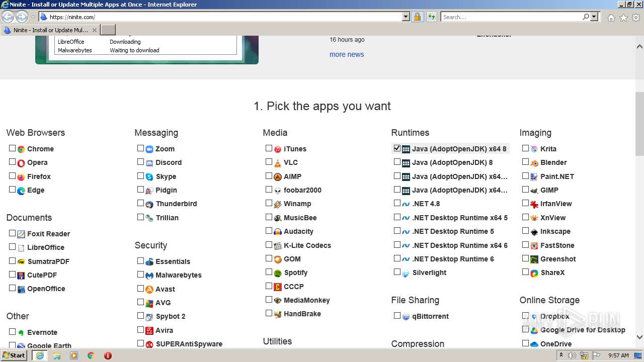Open Internet Explorer Home icon

click(x=611, y=18)
